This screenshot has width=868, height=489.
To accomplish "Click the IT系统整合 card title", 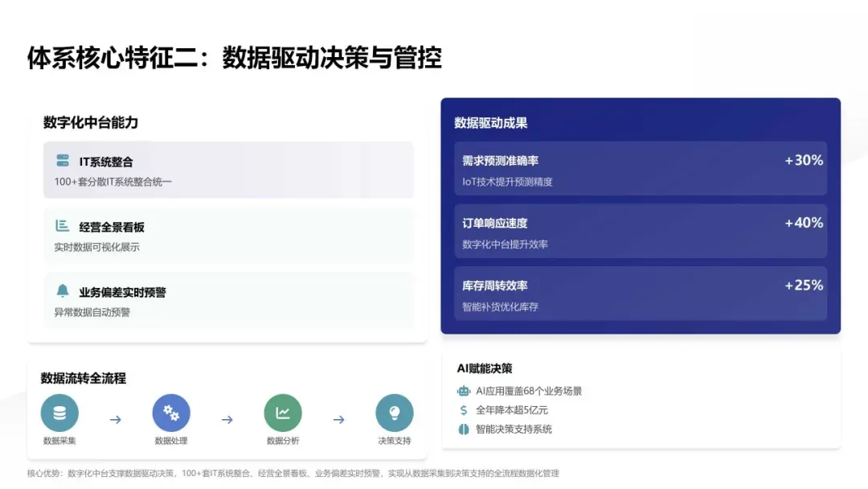I will pyautogui.click(x=106, y=162).
